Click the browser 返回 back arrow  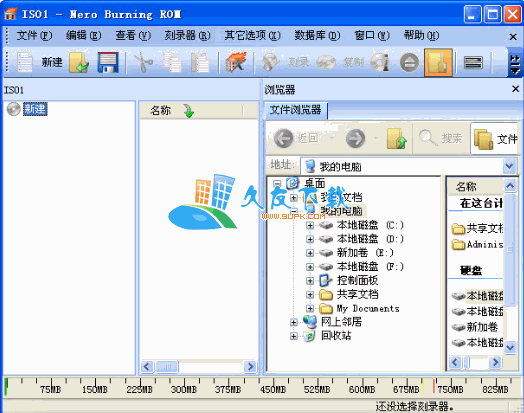pyautogui.click(x=283, y=138)
